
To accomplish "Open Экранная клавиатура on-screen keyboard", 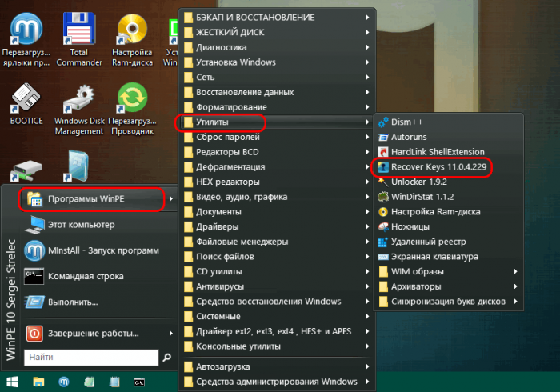I will 448,257.
